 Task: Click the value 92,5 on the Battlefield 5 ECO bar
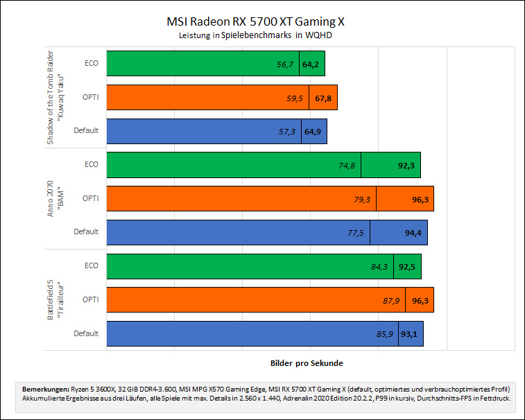(x=407, y=267)
